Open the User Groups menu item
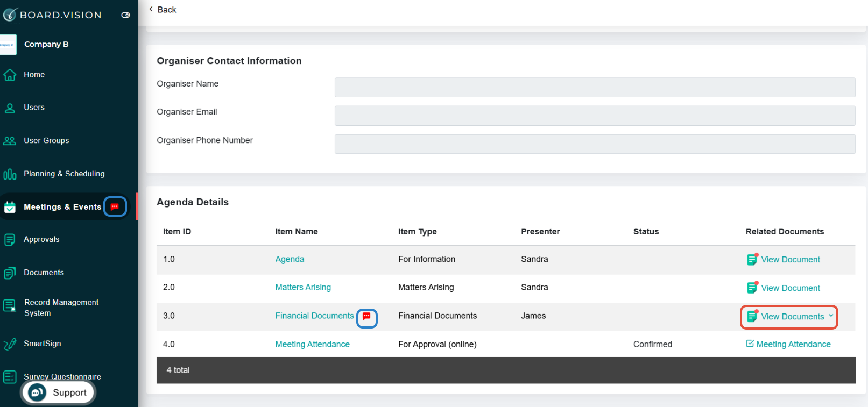Viewport: 868px width, 407px height. (46, 141)
